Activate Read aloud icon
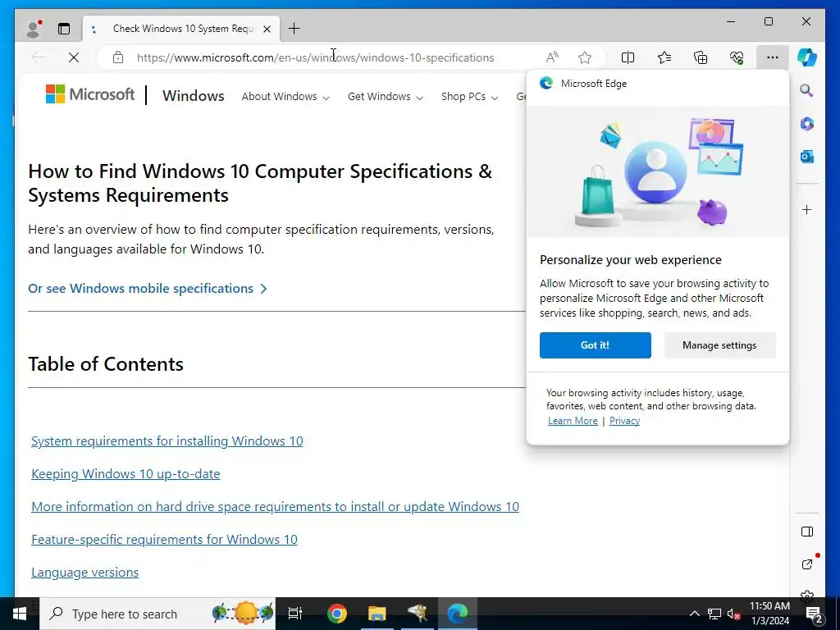 (552, 57)
